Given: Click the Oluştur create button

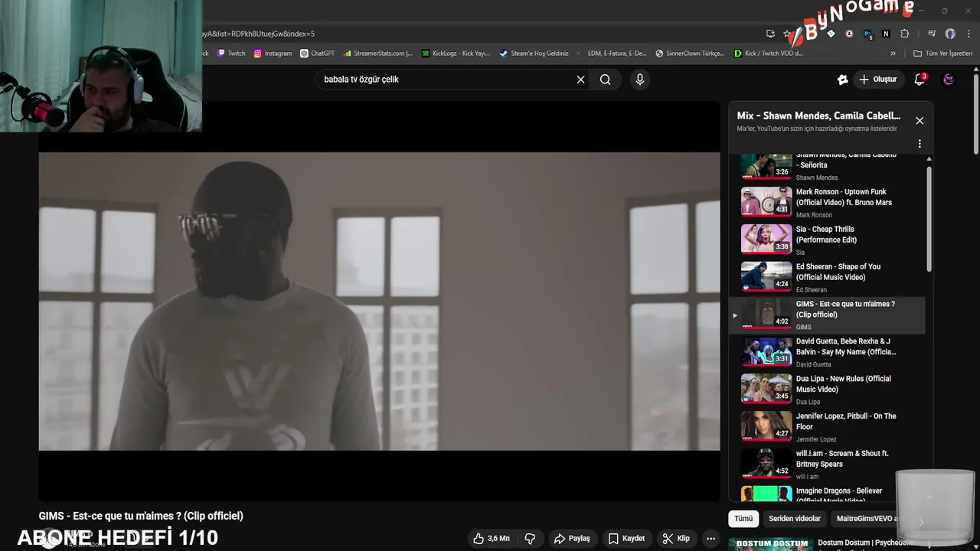Looking at the screenshot, I should pyautogui.click(x=877, y=80).
